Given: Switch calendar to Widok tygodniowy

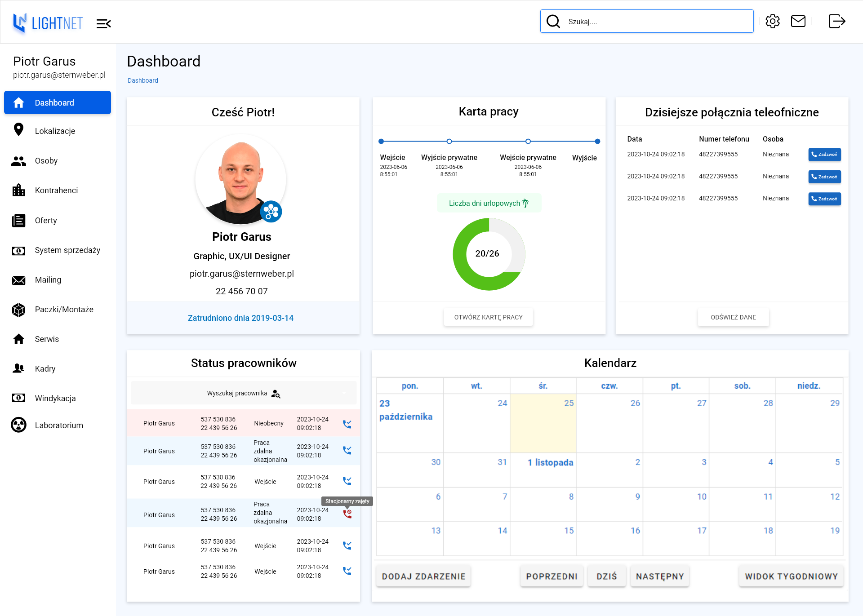Looking at the screenshot, I should (x=791, y=576).
